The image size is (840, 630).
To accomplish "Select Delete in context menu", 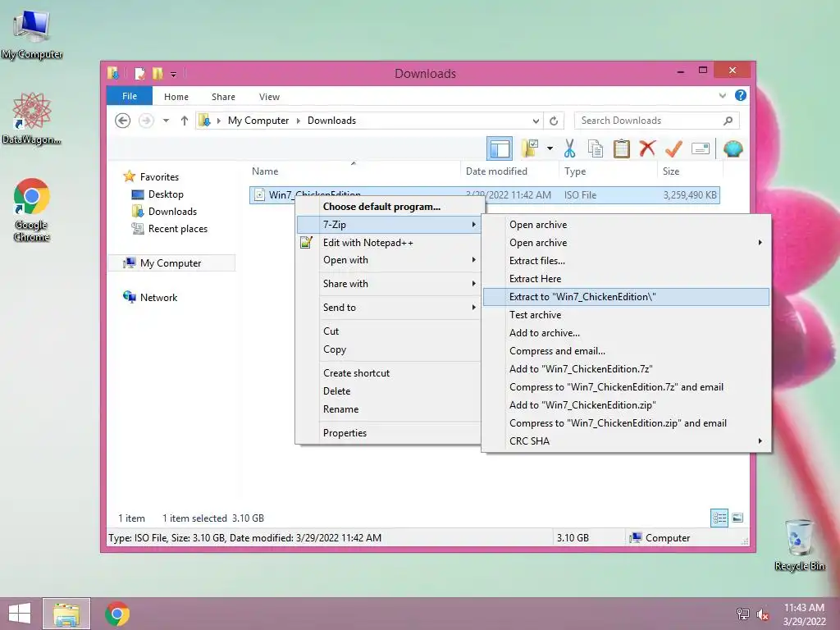I will click(389, 391).
